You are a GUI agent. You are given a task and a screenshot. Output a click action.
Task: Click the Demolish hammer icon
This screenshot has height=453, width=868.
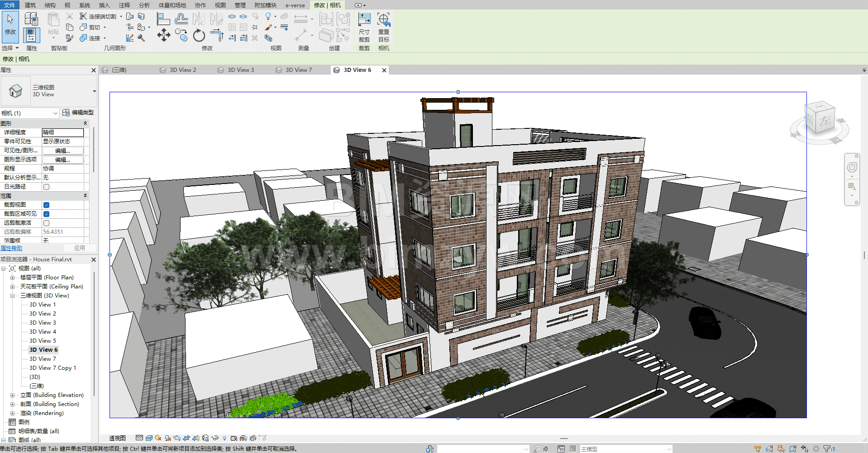pos(141,38)
